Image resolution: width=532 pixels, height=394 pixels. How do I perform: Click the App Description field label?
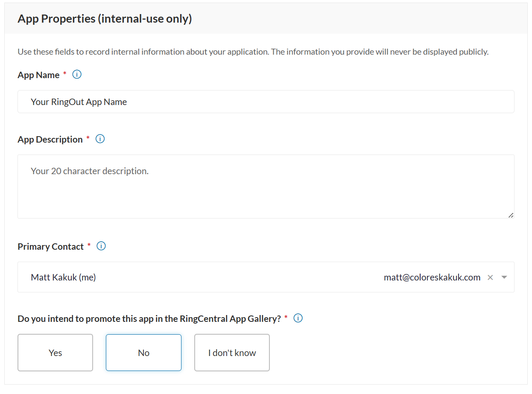pyautogui.click(x=50, y=139)
